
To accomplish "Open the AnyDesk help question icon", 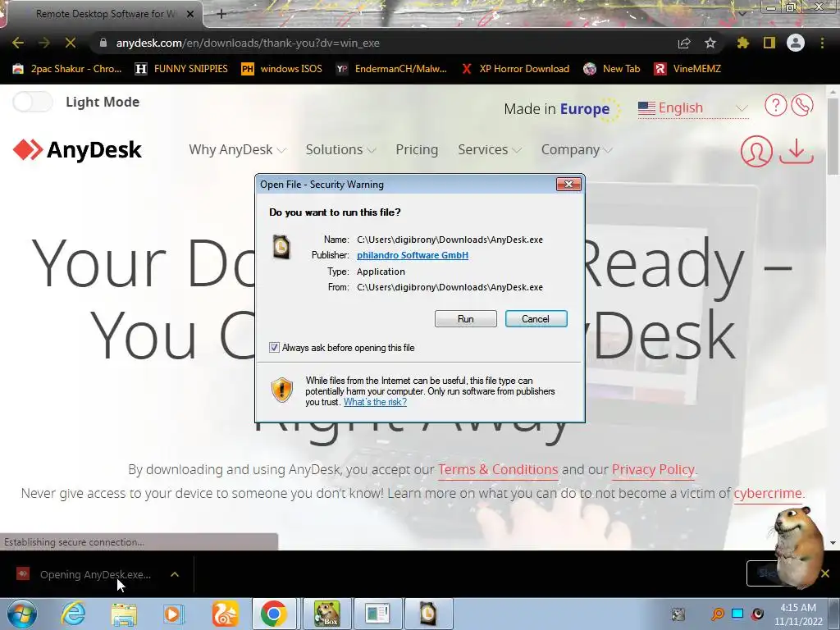I will tap(775, 105).
